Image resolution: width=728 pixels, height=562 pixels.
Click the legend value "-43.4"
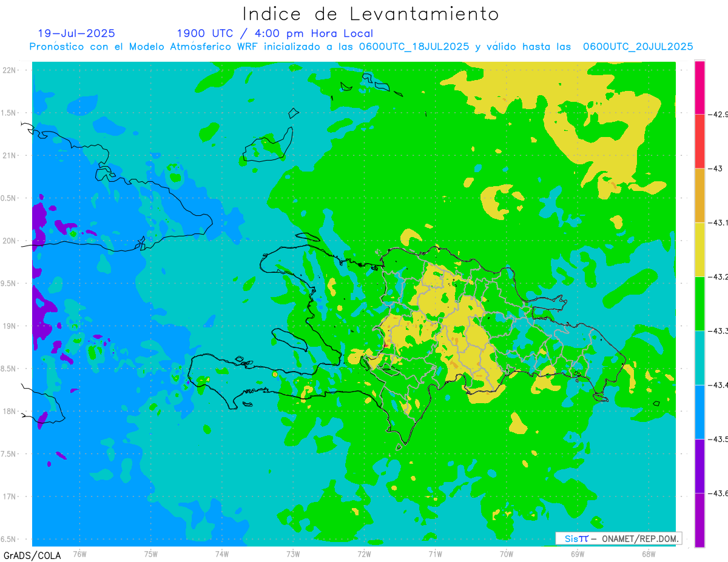coord(718,385)
